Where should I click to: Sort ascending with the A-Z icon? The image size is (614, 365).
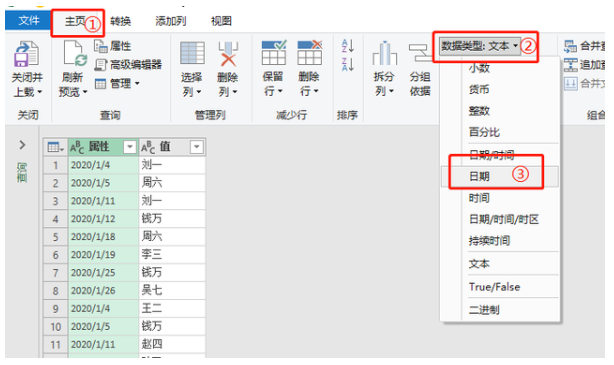(x=348, y=46)
